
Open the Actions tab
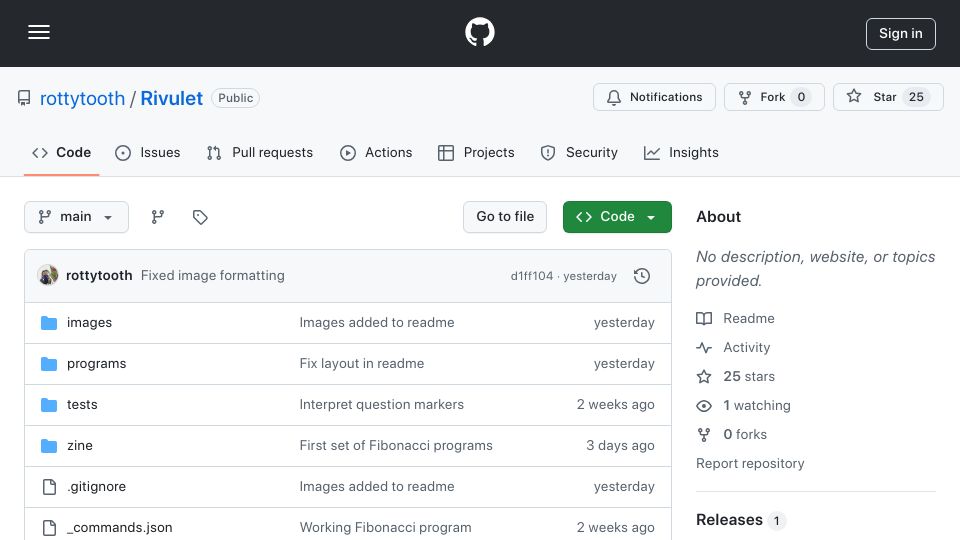(376, 152)
